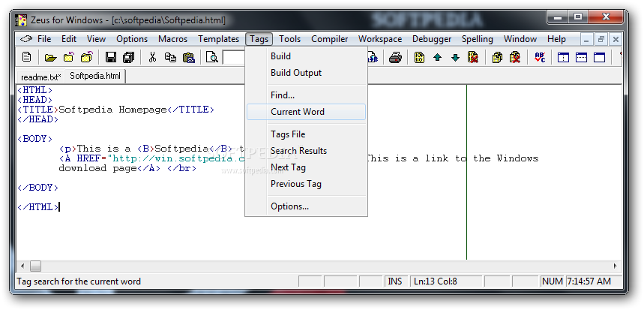Select Find... in the Tags menu

(306, 95)
